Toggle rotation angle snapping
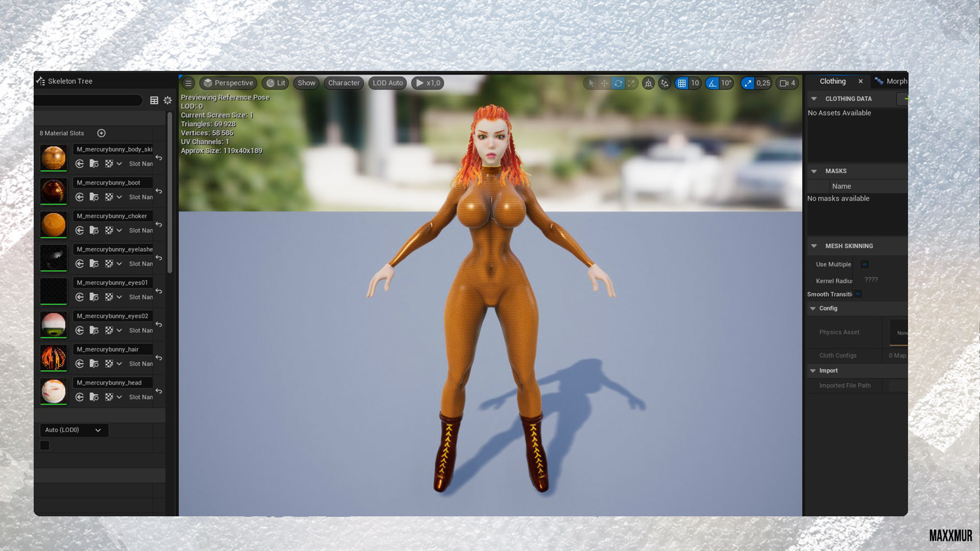The image size is (980, 551). click(713, 83)
